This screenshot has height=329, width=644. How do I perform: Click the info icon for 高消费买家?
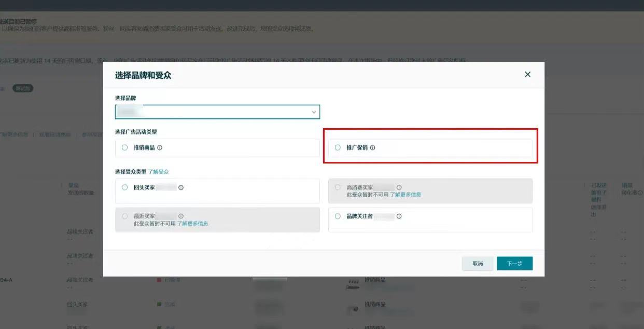[x=399, y=187]
